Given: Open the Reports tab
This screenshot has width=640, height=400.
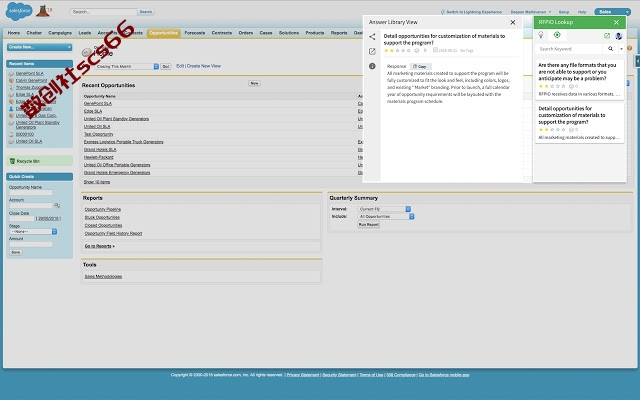Looking at the screenshot, I should coord(339,33).
